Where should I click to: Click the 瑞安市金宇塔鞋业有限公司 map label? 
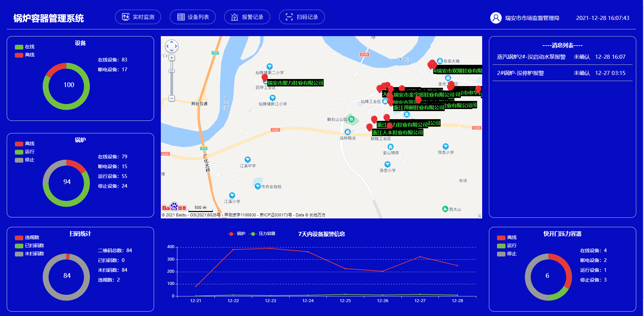pos(424,95)
